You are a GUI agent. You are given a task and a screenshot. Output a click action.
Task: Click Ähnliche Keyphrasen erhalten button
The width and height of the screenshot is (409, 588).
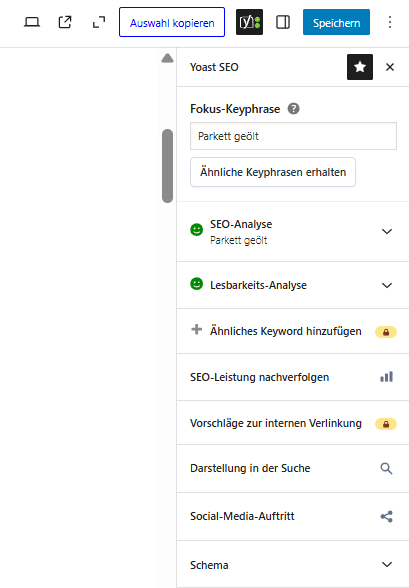click(x=273, y=172)
